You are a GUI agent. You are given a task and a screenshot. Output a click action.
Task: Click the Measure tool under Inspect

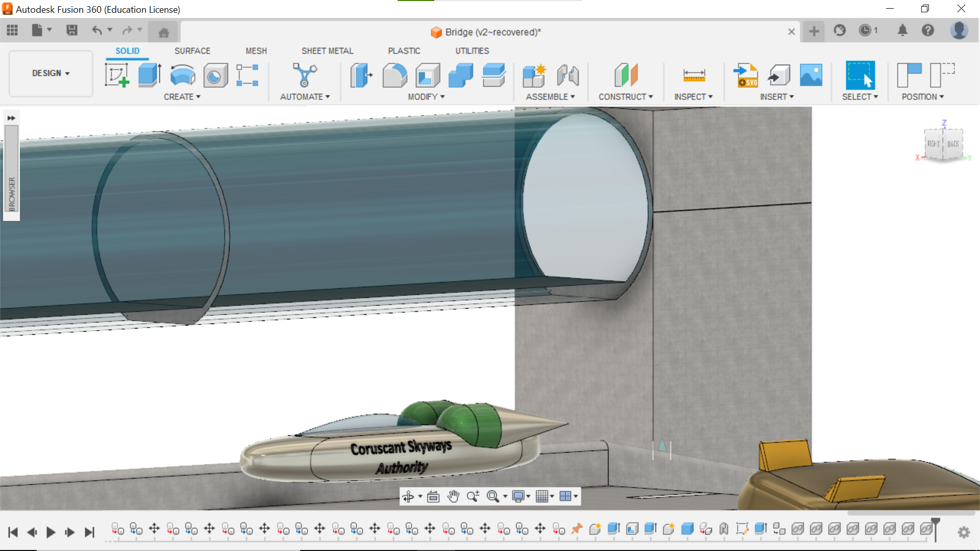694,75
